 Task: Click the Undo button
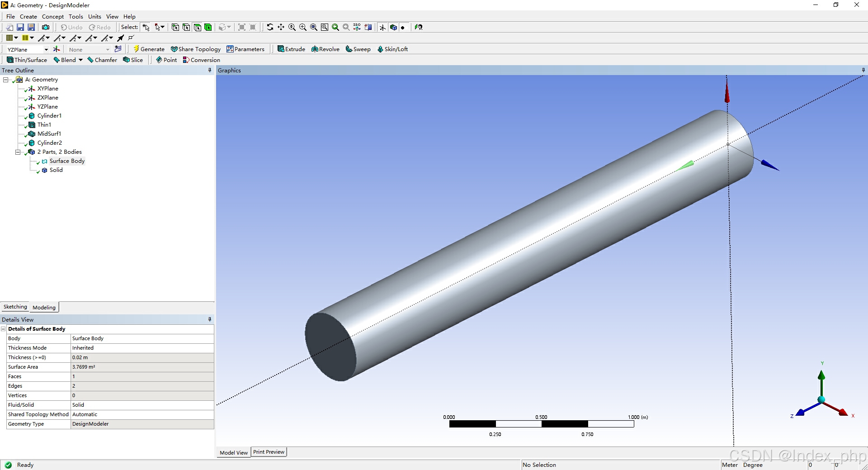pyautogui.click(x=72, y=27)
